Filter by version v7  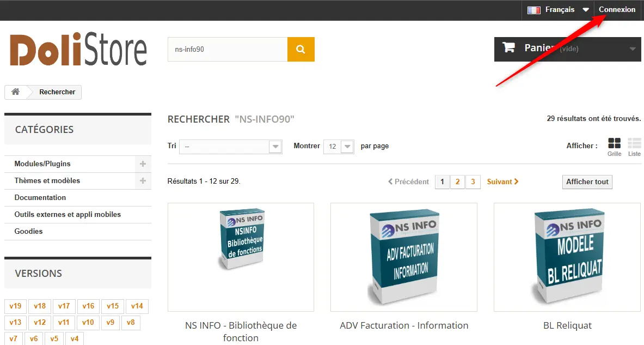tap(14, 338)
